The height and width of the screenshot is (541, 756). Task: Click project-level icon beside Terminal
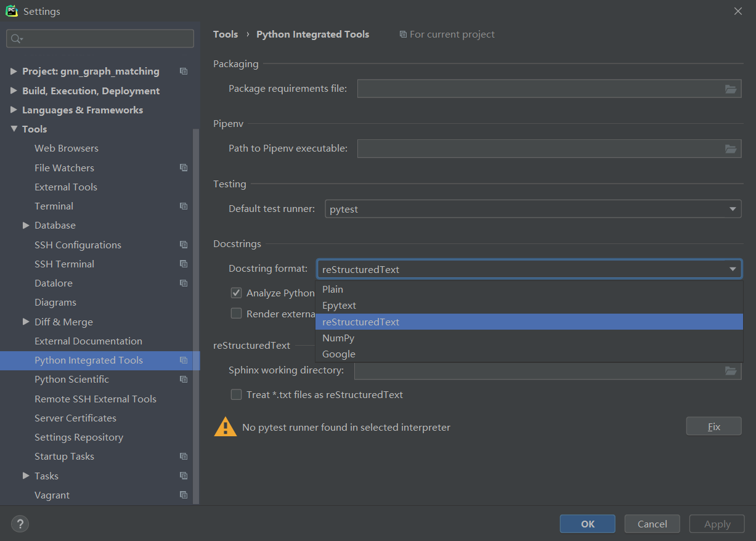click(x=184, y=206)
